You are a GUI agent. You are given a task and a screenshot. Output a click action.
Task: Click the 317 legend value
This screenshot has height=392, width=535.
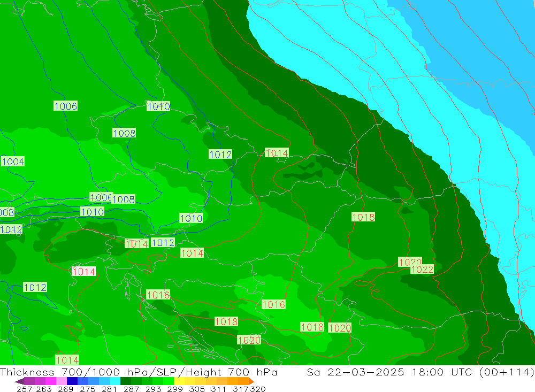pos(241,389)
